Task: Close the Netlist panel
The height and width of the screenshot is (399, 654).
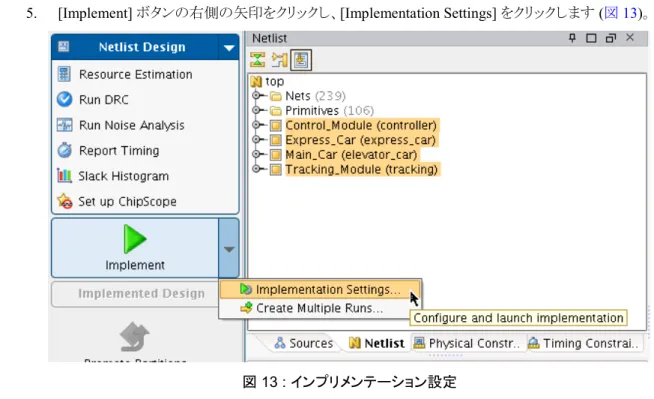Action: point(630,38)
